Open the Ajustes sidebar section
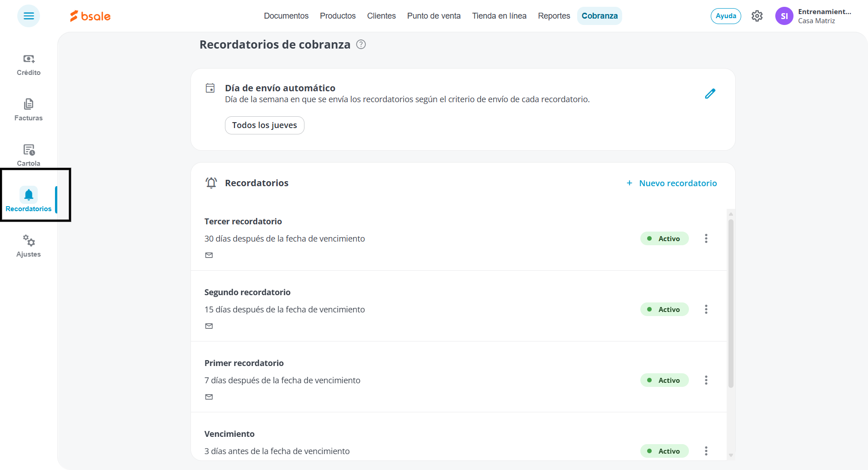This screenshot has height=470, width=868. (x=29, y=247)
